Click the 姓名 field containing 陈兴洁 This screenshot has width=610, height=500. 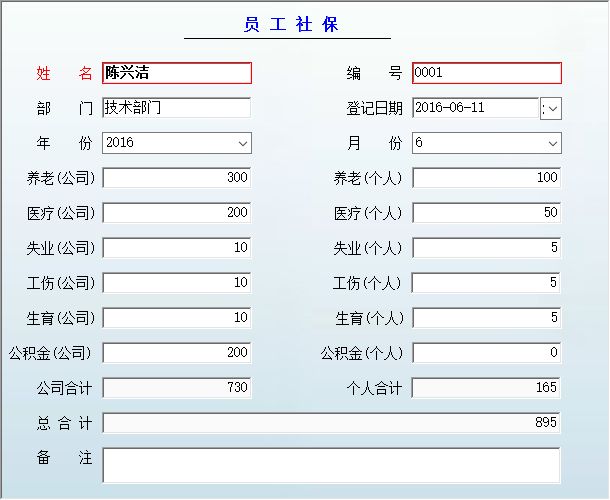[177, 73]
